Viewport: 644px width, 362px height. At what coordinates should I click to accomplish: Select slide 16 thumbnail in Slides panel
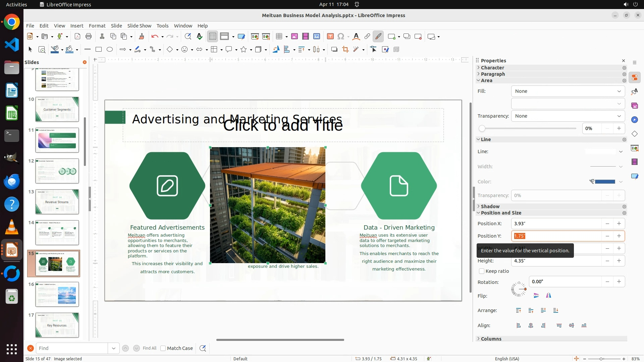57,294
